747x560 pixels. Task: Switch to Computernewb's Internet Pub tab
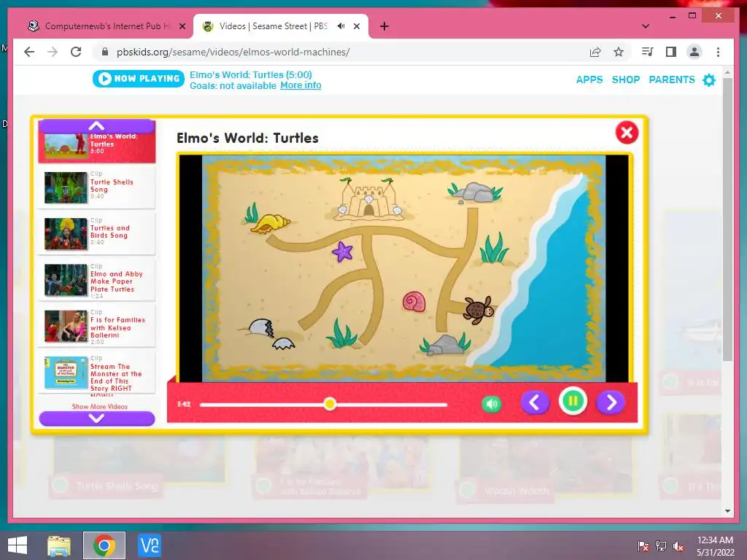point(108,26)
